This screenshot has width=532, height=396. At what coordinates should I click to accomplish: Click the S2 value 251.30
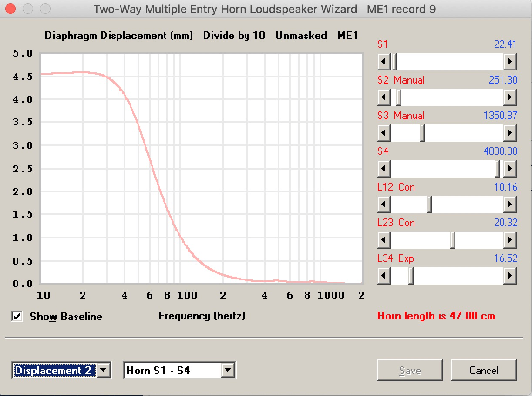pos(503,80)
